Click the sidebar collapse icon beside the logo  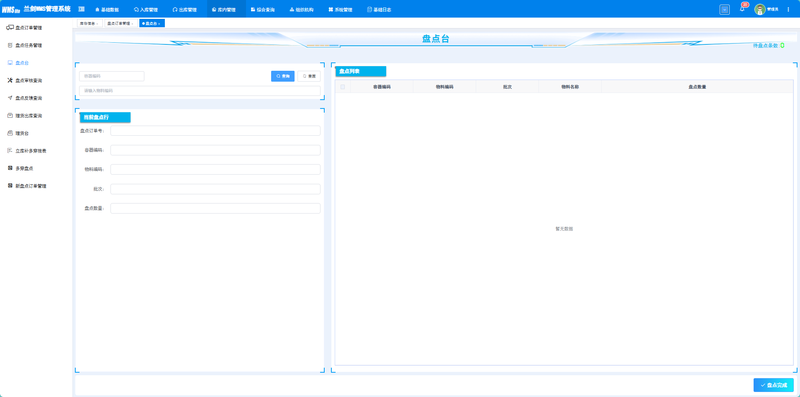click(x=81, y=9)
